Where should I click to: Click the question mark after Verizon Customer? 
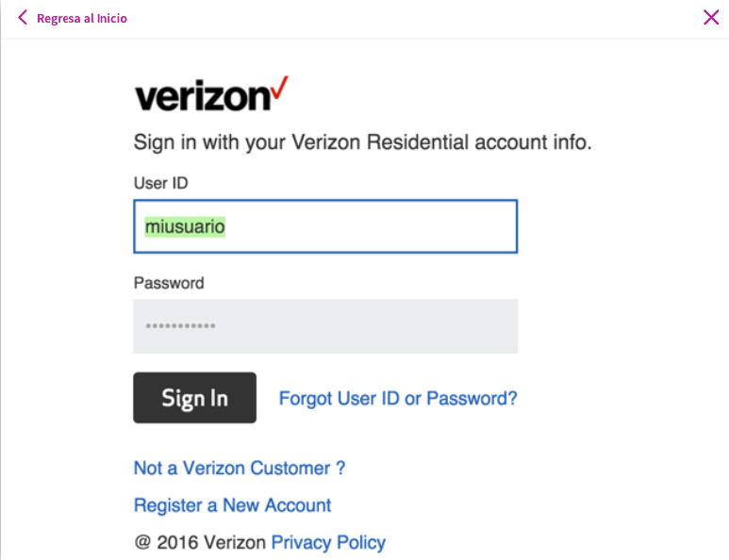click(340, 468)
